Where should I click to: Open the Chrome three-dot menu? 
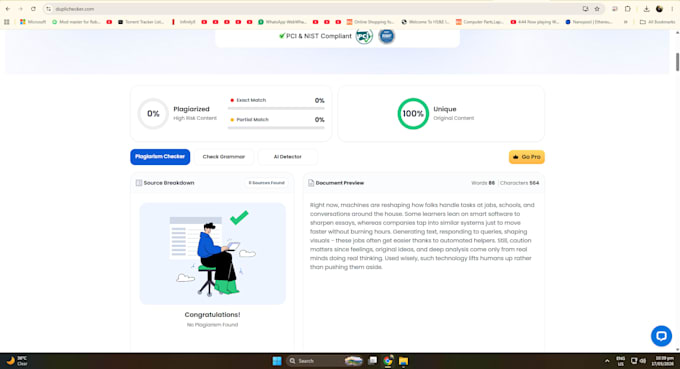[672, 9]
